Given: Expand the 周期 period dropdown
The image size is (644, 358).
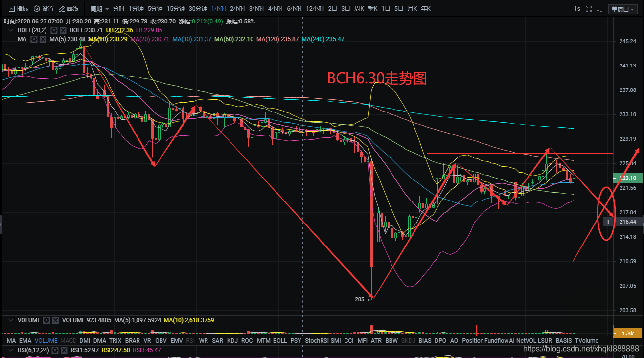Looking at the screenshot, I should (99, 9).
